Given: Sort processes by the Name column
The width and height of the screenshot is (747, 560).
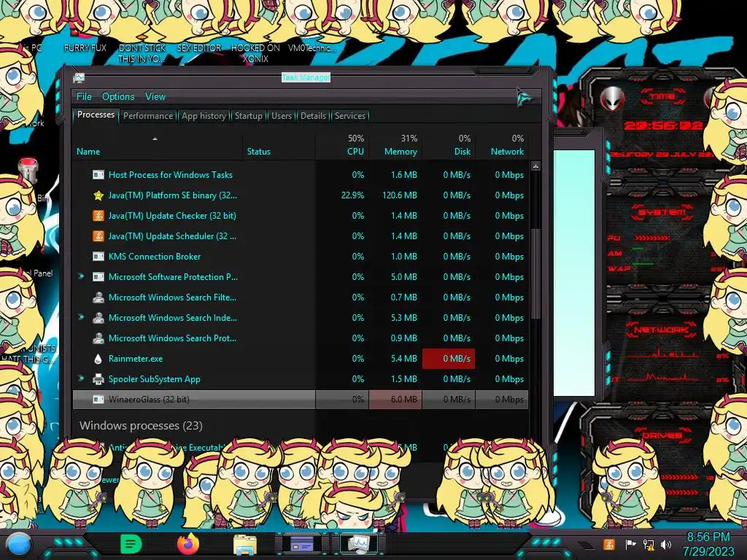Looking at the screenshot, I should click(x=158, y=145).
